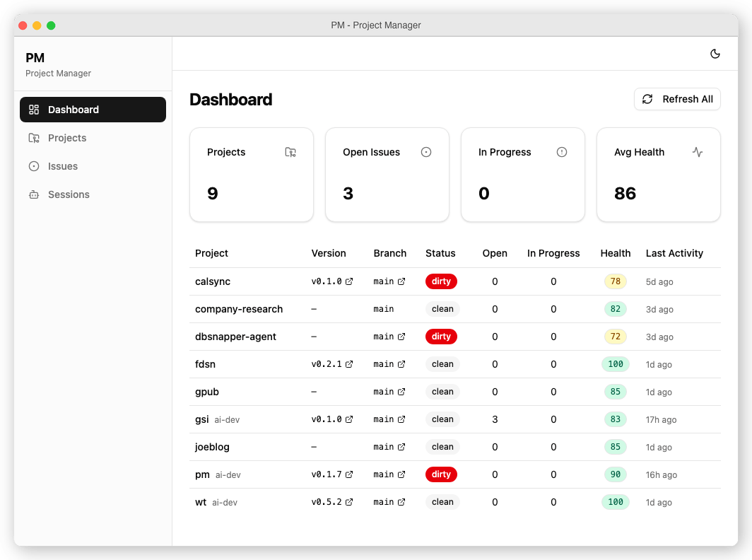The height and width of the screenshot is (560, 752).
Task: Click the clock icon on the In Progress card
Action: [x=561, y=152]
